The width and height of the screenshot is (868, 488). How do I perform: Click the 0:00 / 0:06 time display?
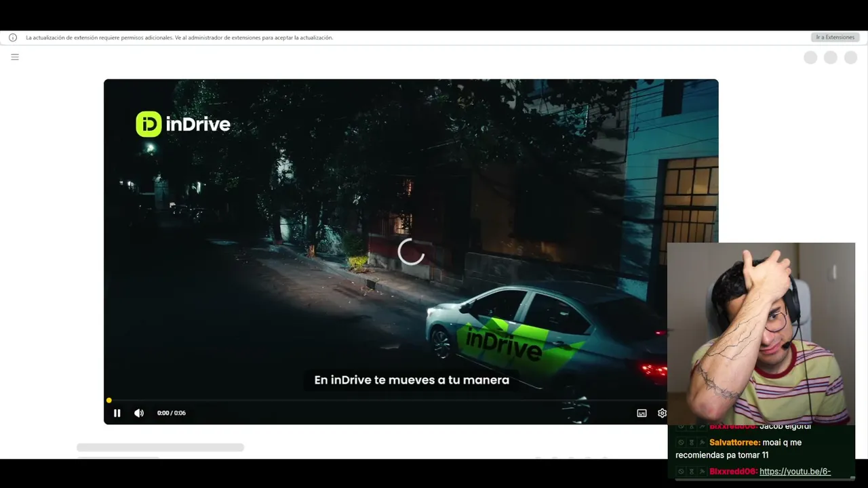(172, 413)
